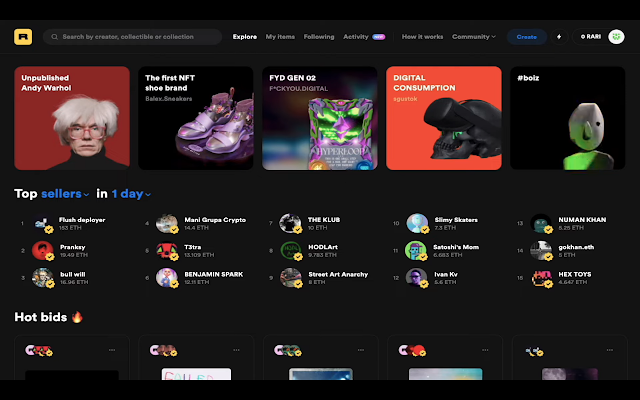
Task: Click T3tra's avatar
Action: [x=167, y=251]
